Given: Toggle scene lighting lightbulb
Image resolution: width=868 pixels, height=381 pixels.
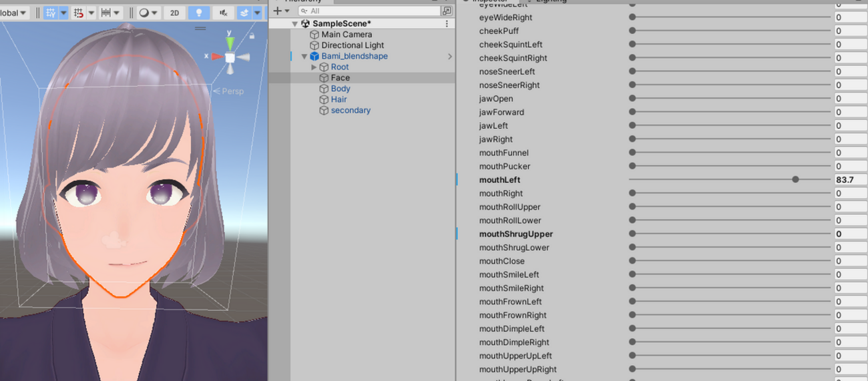Looking at the screenshot, I should point(198,13).
